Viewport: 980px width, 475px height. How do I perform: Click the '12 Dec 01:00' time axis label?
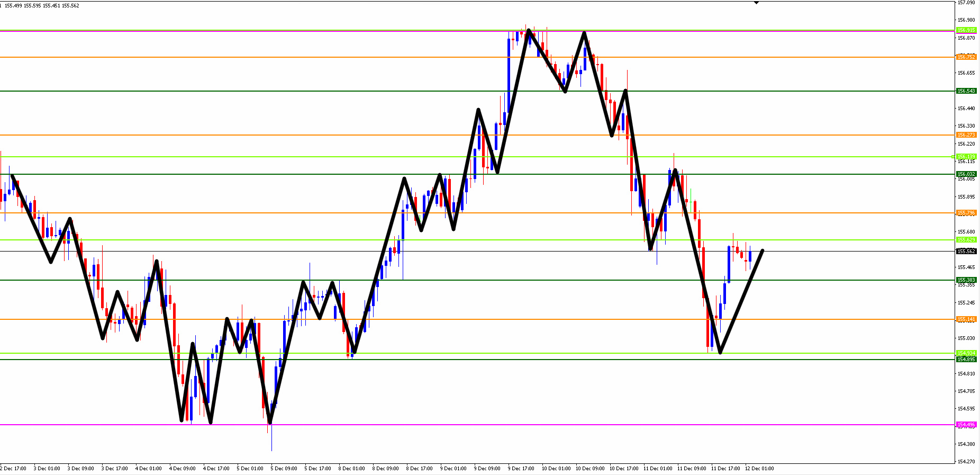[x=759, y=469]
